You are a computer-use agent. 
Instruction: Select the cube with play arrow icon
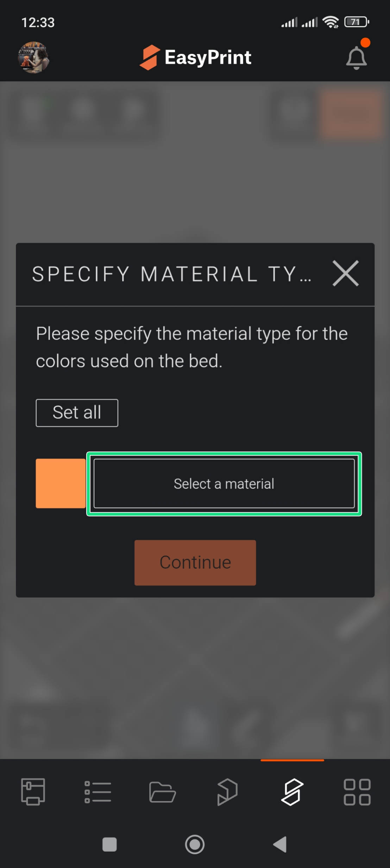[x=227, y=792]
